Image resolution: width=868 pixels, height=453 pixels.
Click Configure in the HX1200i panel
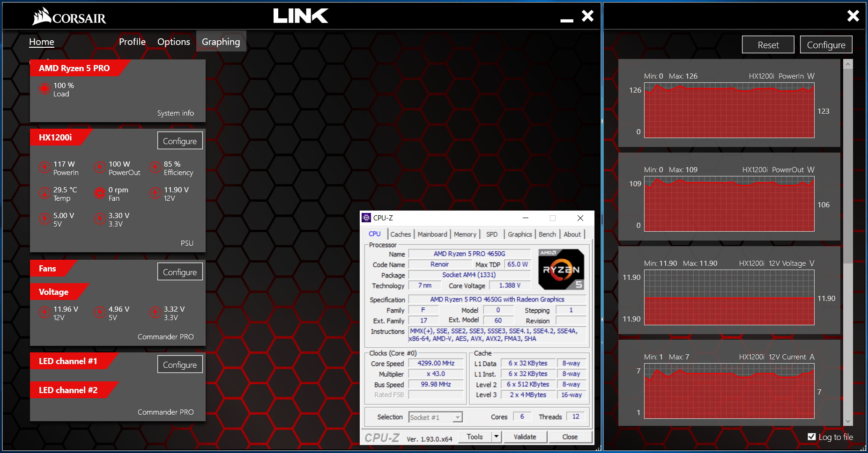coord(180,141)
